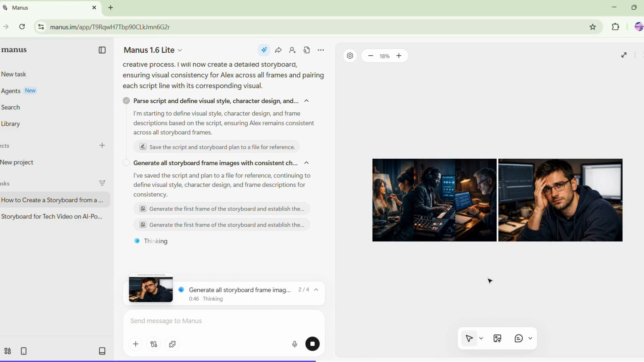Image resolution: width=644 pixels, height=362 pixels.
Task: Click the completed checkmark for Parse script step
Action: (126, 101)
